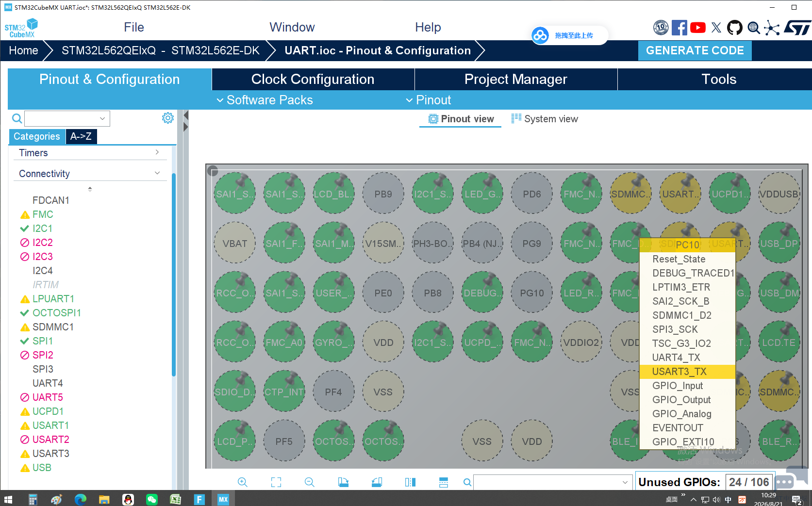Screen dimensions: 812x506
Task: Select USART3 in the Connectivity list
Action: [51, 454]
